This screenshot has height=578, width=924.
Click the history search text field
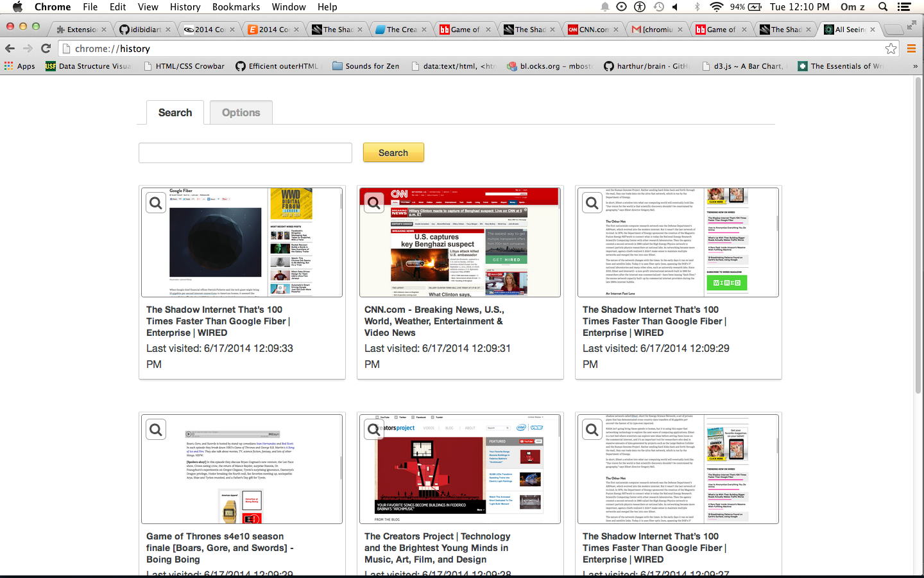pyautogui.click(x=245, y=153)
